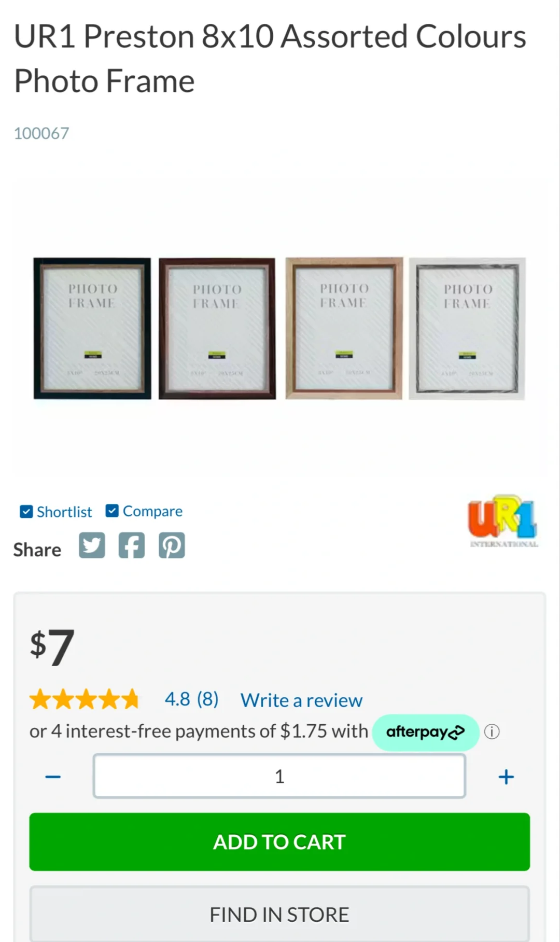Open FIND IN STORE button
The height and width of the screenshot is (942, 560).
[279, 914]
